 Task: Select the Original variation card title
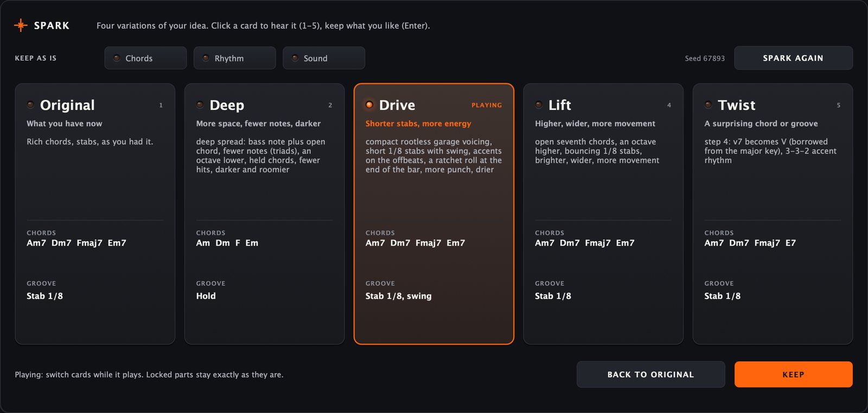click(x=67, y=105)
